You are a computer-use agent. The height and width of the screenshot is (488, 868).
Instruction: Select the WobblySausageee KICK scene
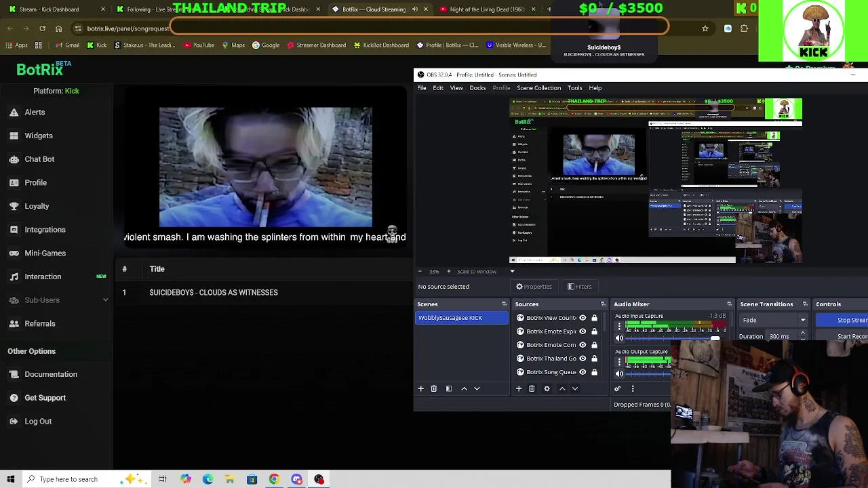point(462,318)
